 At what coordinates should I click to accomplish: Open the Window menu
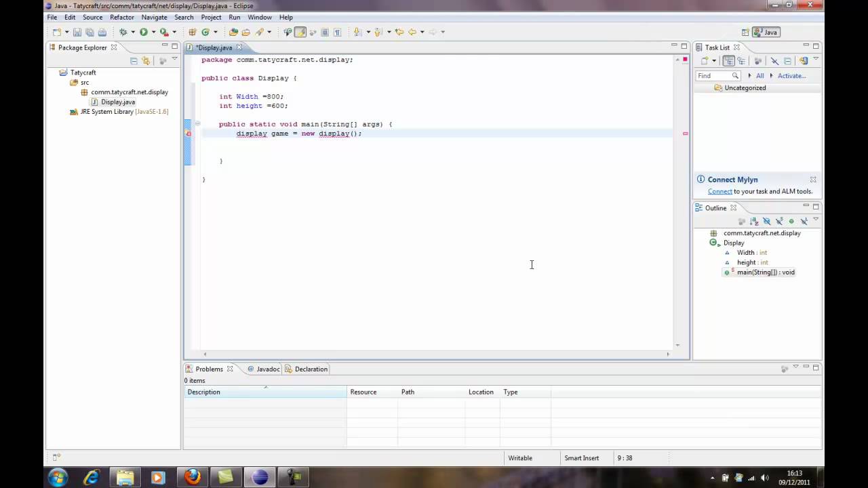(x=260, y=17)
